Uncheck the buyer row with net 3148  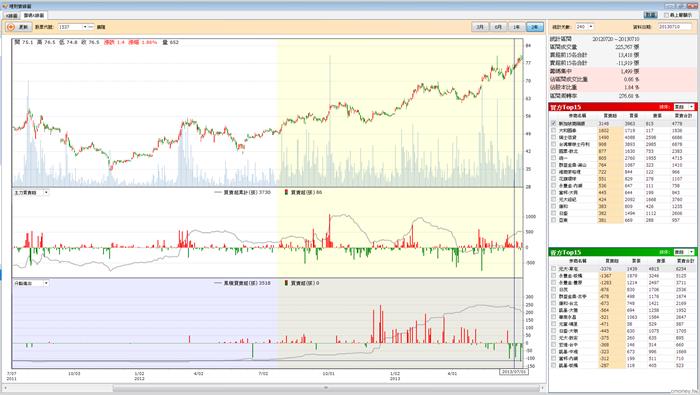[554, 123]
